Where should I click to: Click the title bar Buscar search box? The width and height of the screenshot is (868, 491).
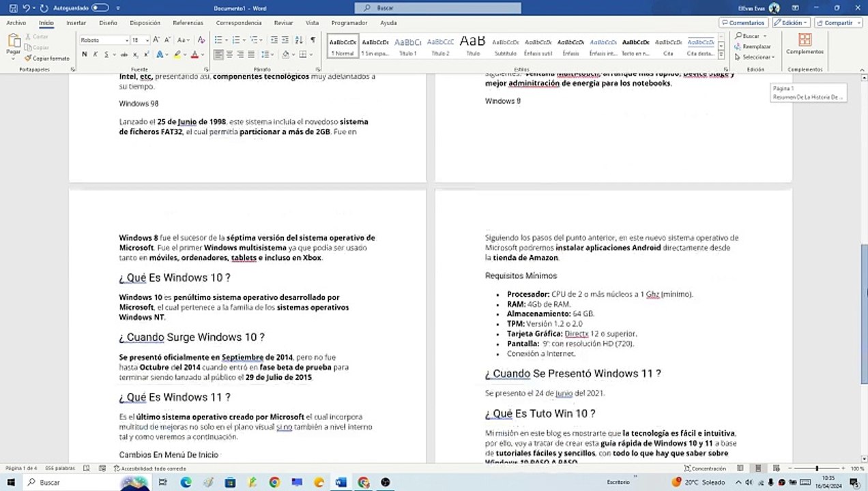(x=437, y=8)
